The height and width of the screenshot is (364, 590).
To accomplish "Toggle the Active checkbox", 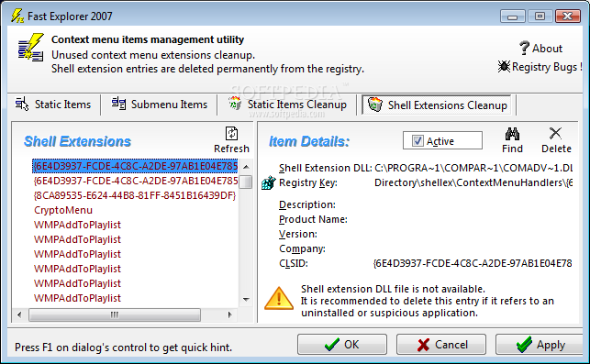I will click(417, 141).
